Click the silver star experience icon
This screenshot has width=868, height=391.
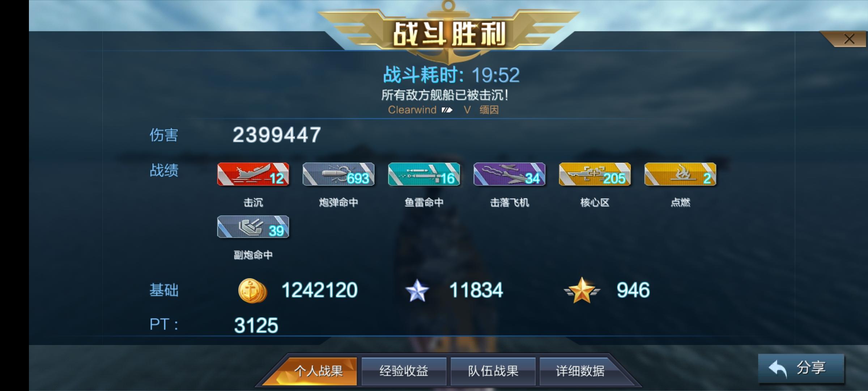pyautogui.click(x=417, y=291)
